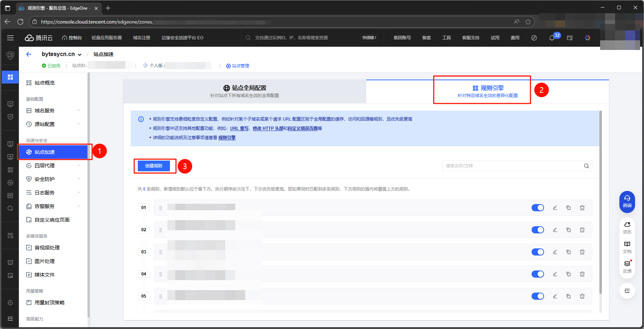
Task: Reload the page with browser refresh icon
Action: [20, 22]
